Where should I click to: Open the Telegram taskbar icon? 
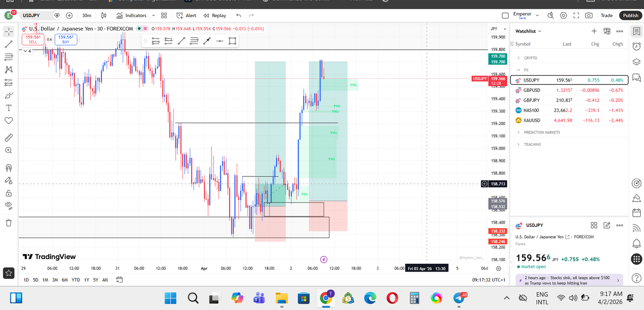[459, 297]
